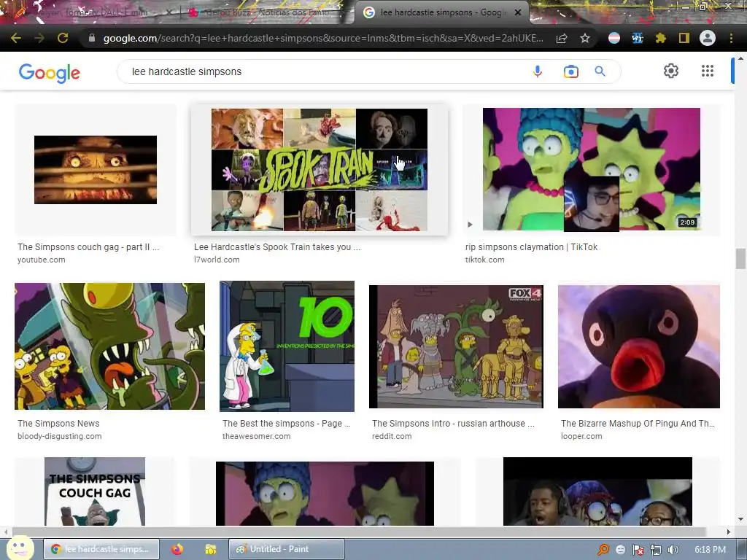Click the blue WR extension icon
The image size is (747, 560).
click(x=637, y=38)
